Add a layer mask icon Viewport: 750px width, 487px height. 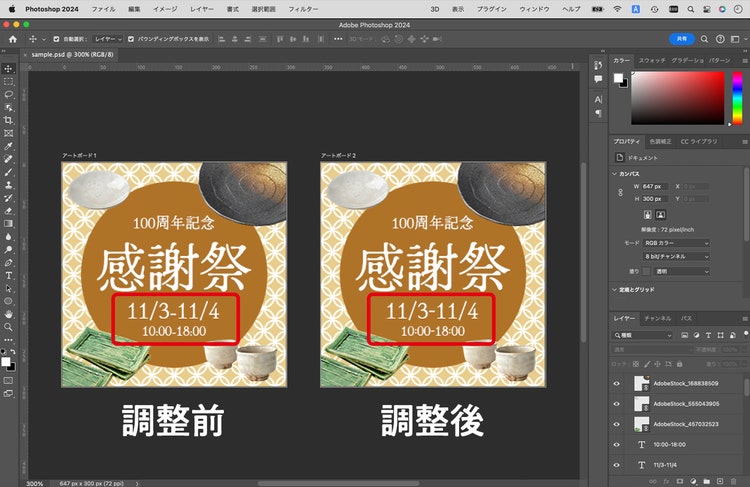[680, 481]
